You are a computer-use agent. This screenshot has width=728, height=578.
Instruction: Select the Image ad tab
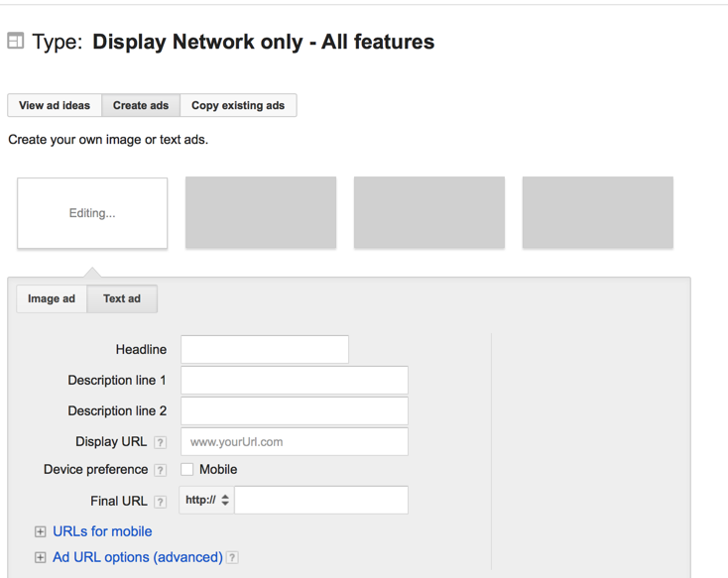click(52, 298)
